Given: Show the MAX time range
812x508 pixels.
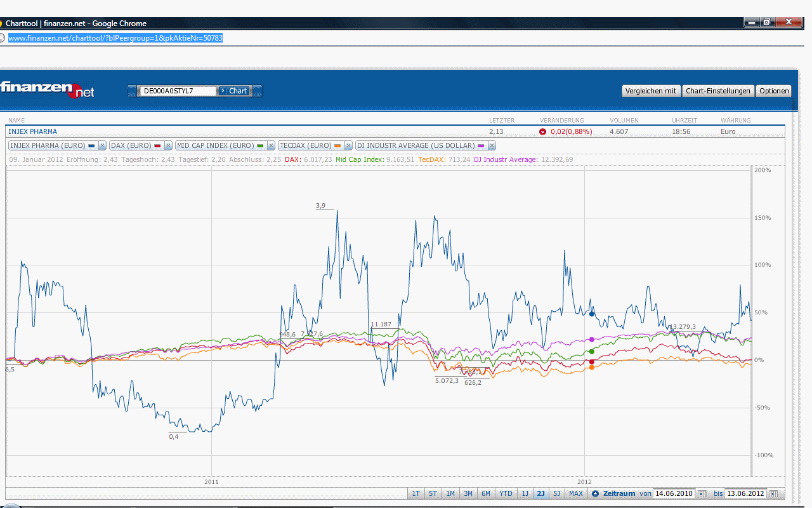Looking at the screenshot, I should 575,493.
